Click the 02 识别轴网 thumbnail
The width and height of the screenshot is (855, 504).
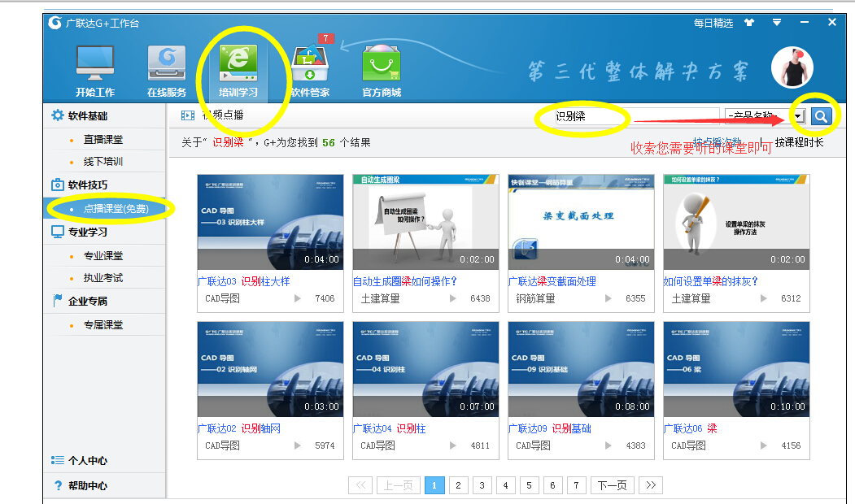(270, 369)
